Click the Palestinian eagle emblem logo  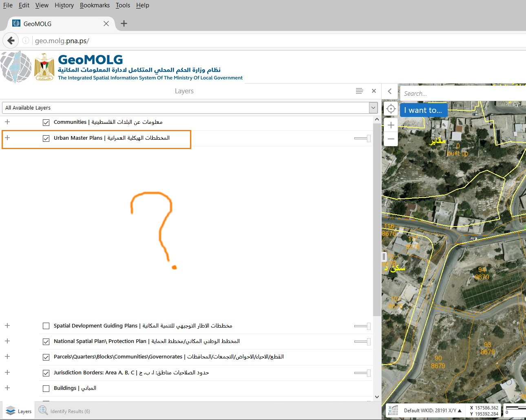(44, 67)
